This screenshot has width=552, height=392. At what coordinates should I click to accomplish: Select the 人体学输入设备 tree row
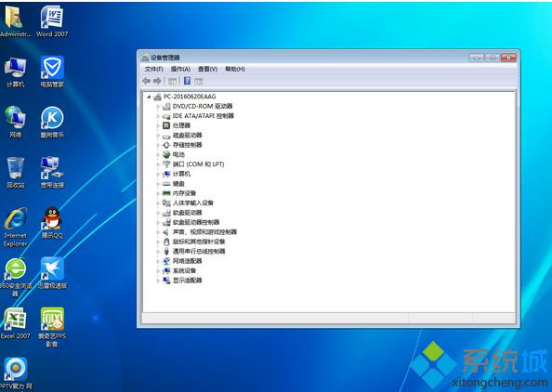[188, 203]
